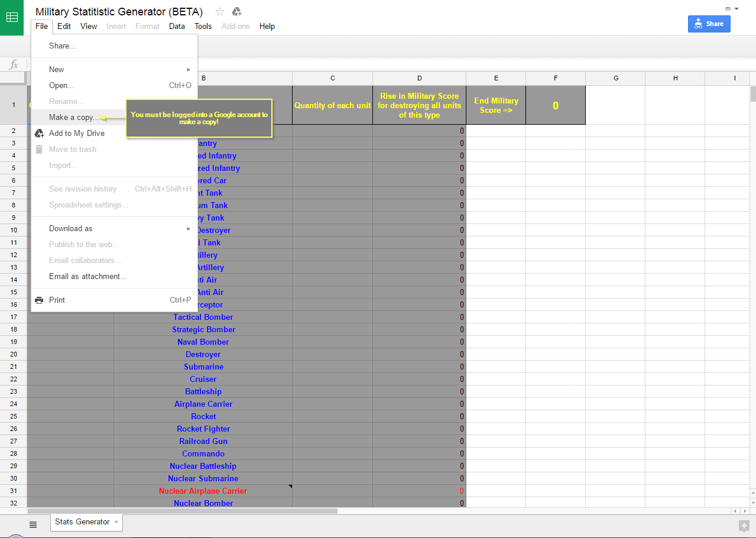Click the fx formula icon
This screenshot has height=538, width=756.
14,64
